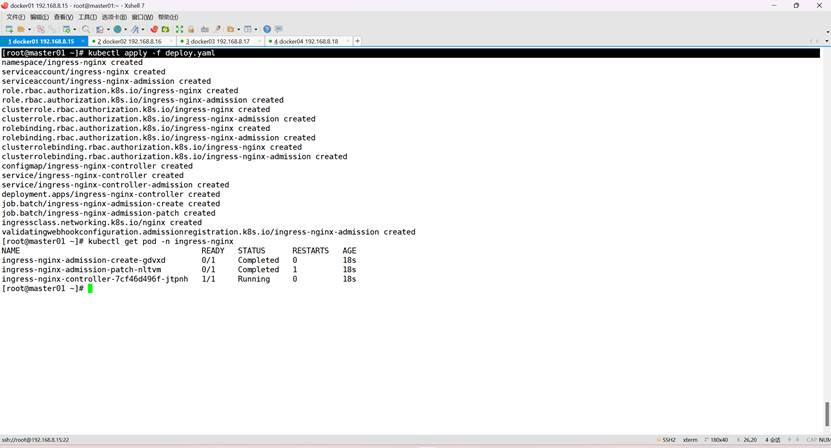
Task: Click the icon between keyboard and folder
Action: (x=218, y=29)
